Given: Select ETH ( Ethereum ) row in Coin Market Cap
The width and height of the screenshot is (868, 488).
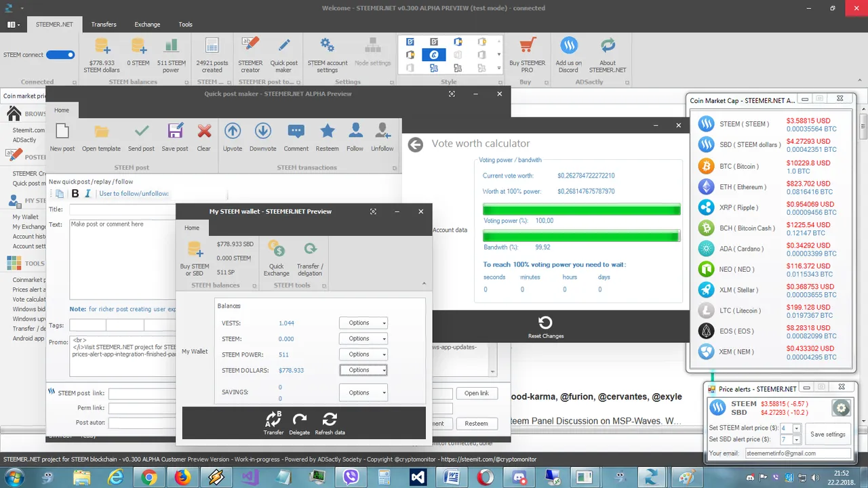Looking at the screenshot, I should click(x=772, y=187).
